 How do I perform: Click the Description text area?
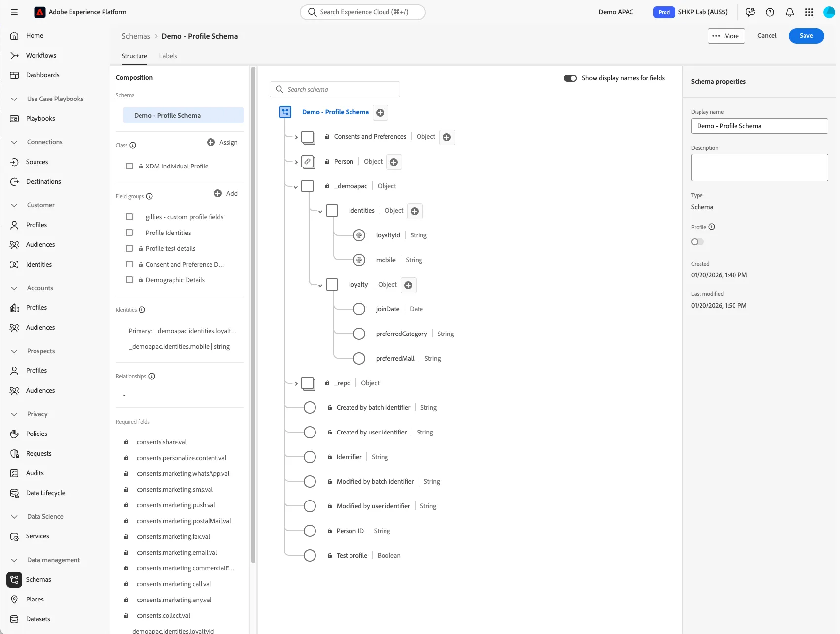pyautogui.click(x=759, y=167)
